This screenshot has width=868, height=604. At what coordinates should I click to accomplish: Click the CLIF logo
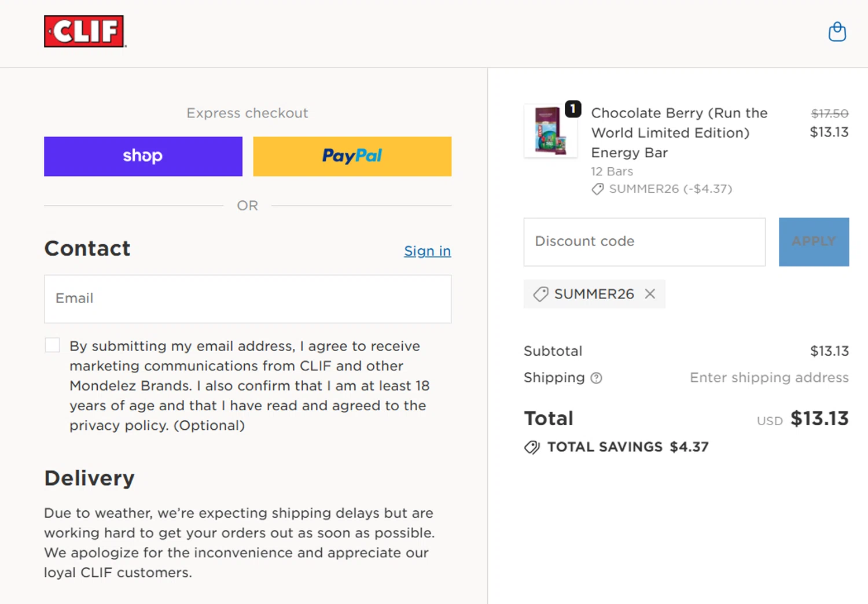[84, 31]
